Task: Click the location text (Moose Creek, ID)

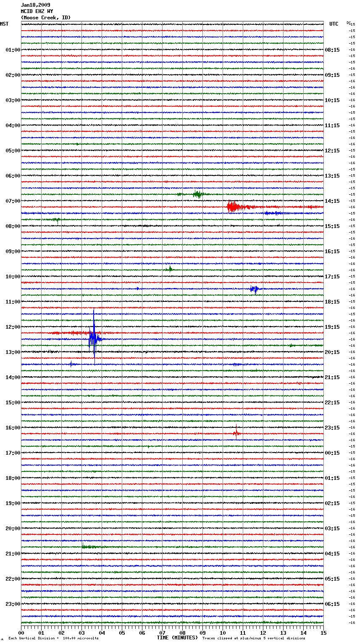Action: click(46, 18)
